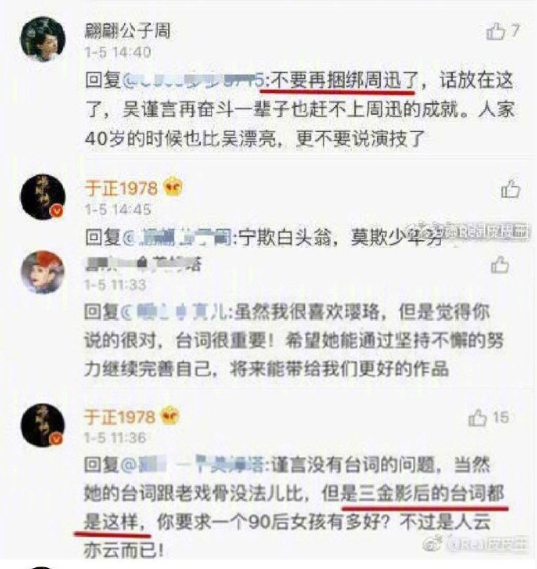Click the blurred username of the 11:33 commenter
The image size is (537, 569).
[x=143, y=264]
